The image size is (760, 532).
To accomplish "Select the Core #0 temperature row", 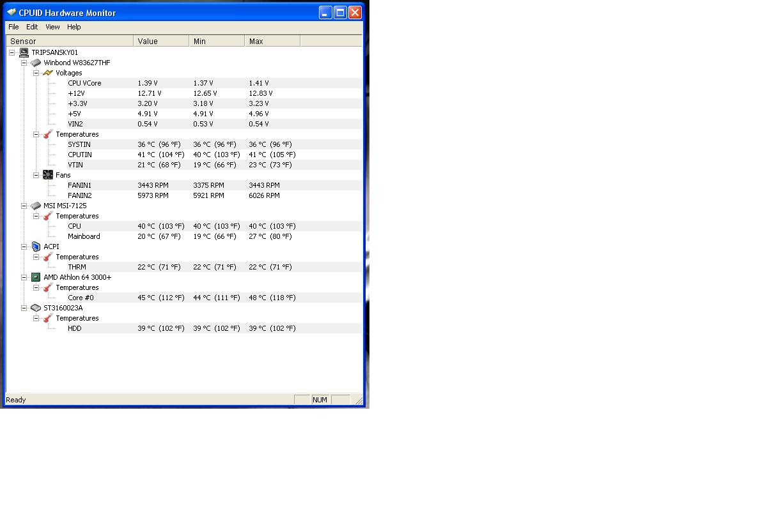I will (x=214, y=297).
